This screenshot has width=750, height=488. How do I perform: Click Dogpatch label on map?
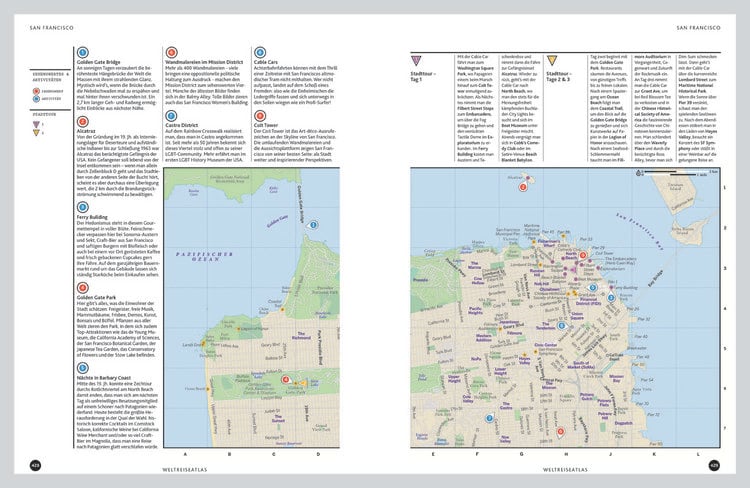(624, 423)
